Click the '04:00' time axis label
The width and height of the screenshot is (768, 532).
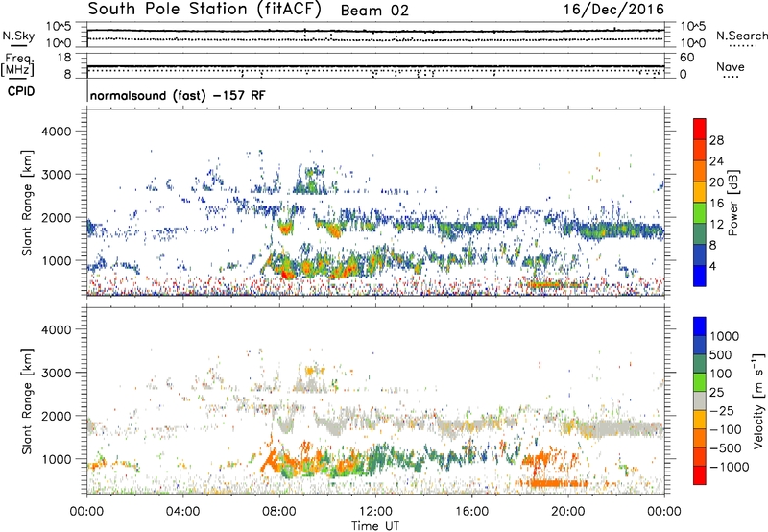click(x=183, y=512)
